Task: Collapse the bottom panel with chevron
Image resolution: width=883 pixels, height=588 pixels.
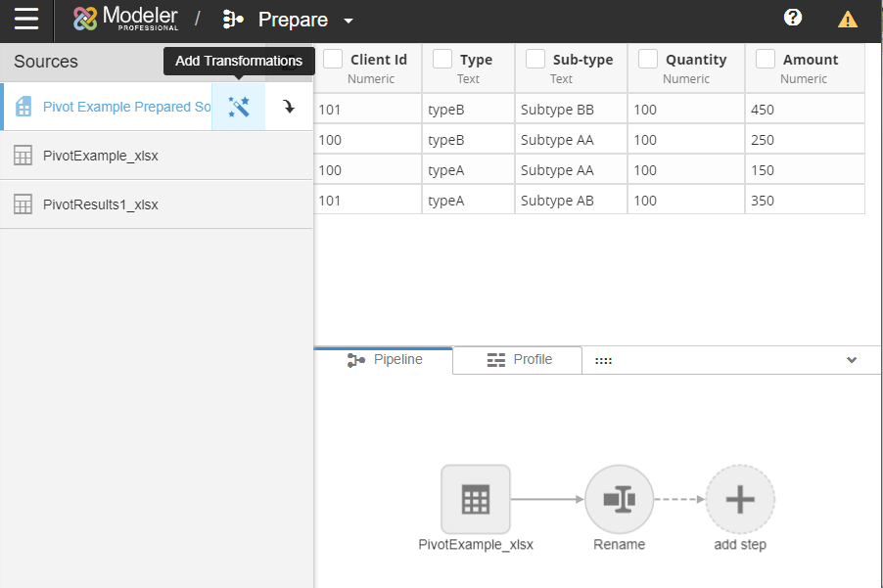Action: coord(852,360)
